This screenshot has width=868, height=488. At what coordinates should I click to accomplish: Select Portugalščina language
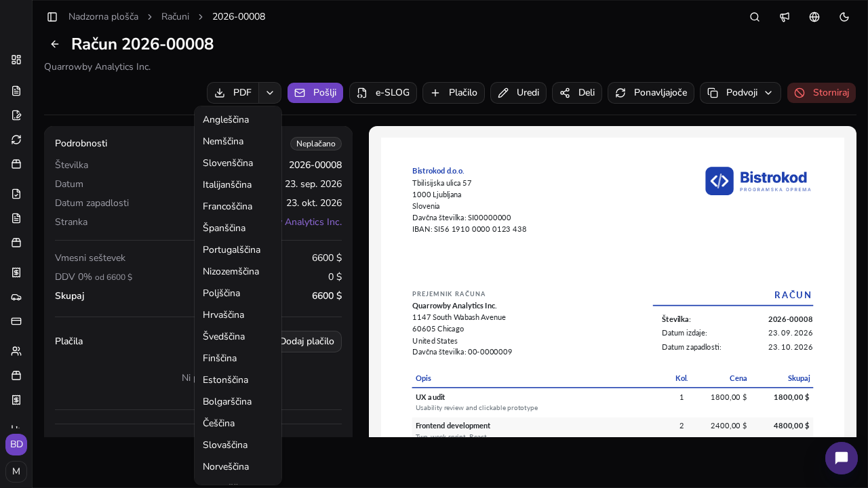tap(238, 250)
